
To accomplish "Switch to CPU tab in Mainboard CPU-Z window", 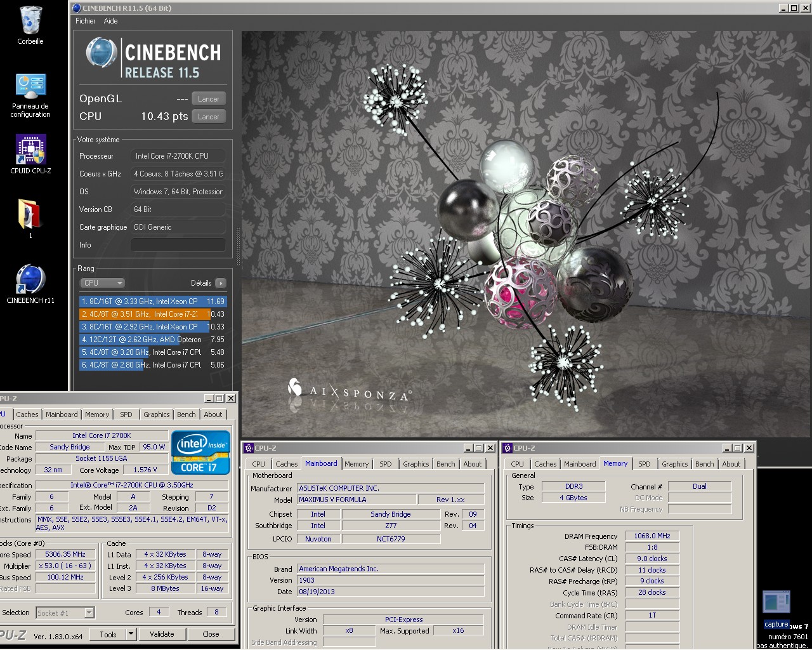I will pos(259,464).
